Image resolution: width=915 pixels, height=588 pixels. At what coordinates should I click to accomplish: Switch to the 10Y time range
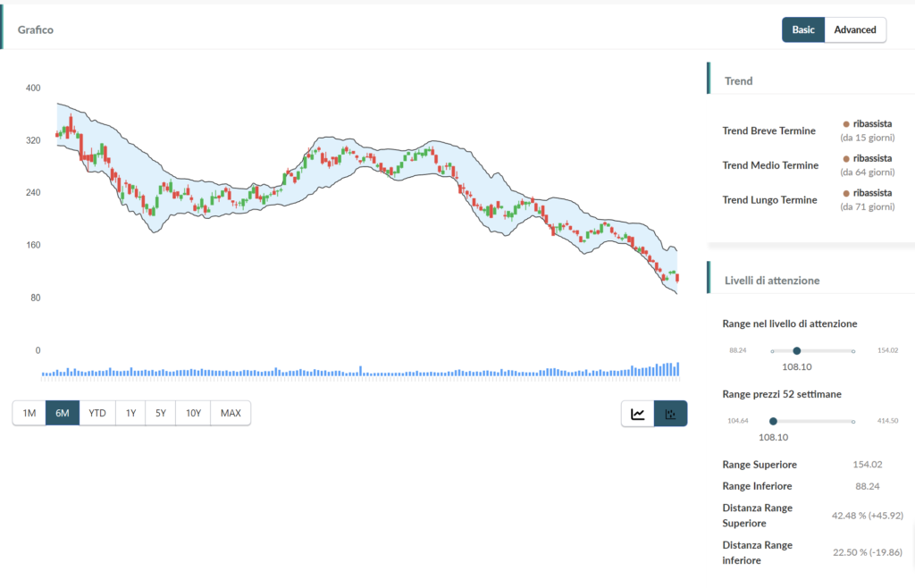tap(193, 413)
